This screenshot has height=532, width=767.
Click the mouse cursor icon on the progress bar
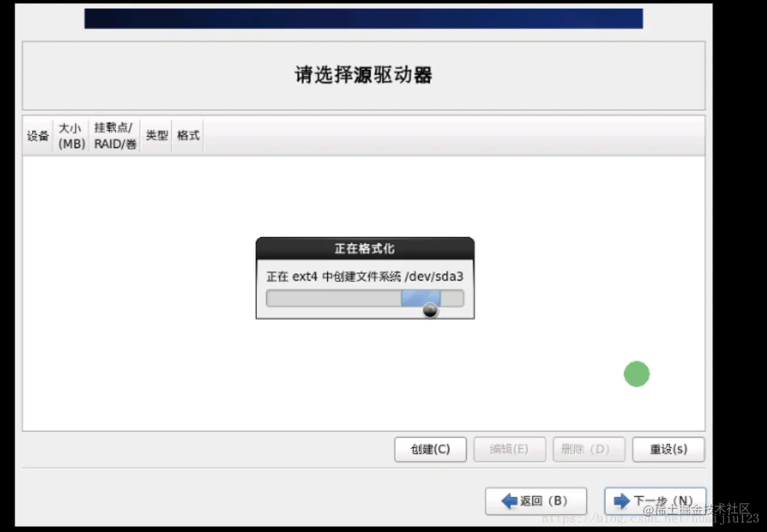tap(430, 309)
